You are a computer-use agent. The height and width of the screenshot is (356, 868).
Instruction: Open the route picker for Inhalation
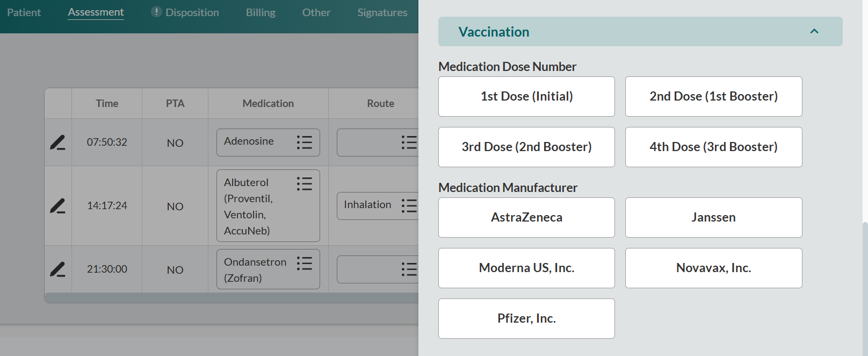tap(408, 205)
